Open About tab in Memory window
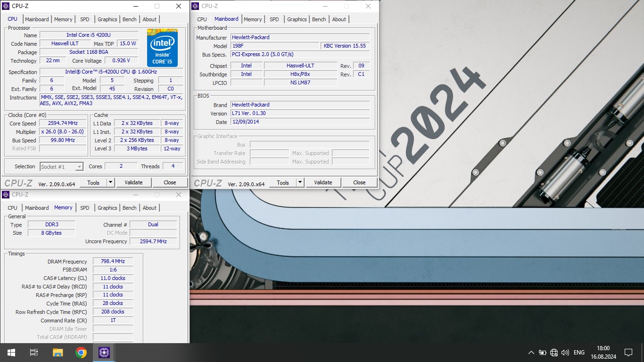This screenshot has width=644, height=362. coord(149,208)
